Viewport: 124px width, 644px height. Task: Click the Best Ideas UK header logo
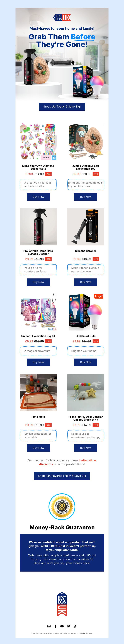(x=62, y=18)
